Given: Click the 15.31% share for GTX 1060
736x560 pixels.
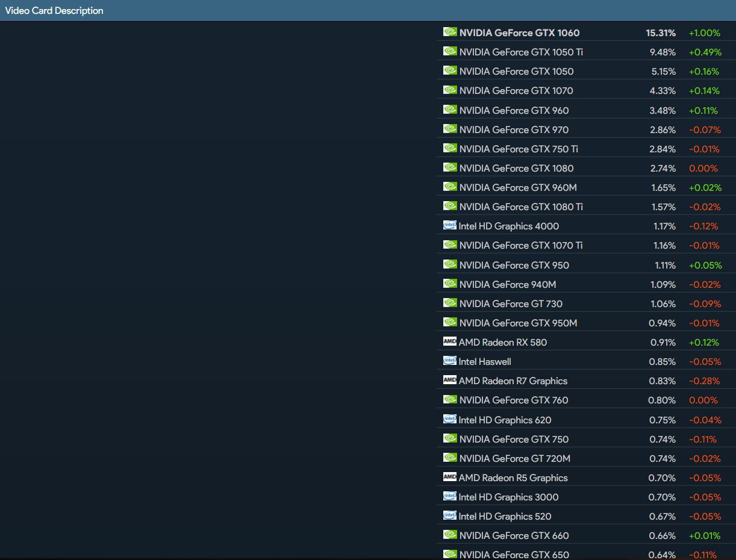Looking at the screenshot, I should (661, 33).
